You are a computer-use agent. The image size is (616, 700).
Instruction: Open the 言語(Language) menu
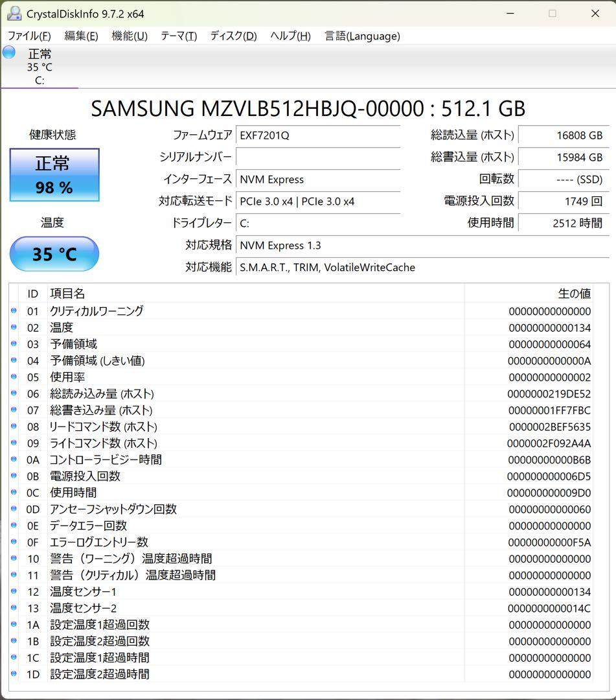[x=362, y=36]
